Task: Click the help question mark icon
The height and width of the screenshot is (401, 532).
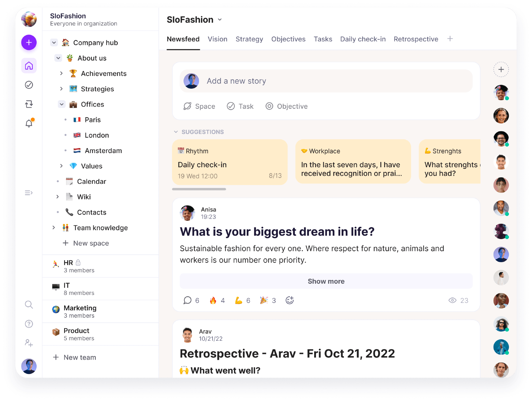Action: coord(29,324)
